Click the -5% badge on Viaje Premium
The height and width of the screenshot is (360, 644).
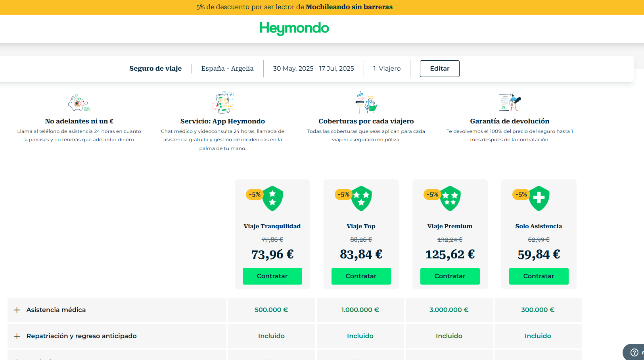(432, 194)
